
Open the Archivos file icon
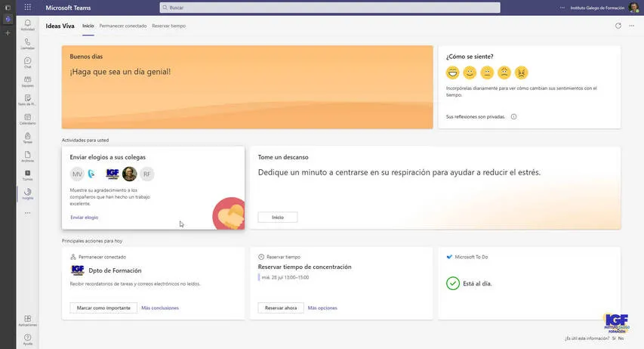[x=27, y=156]
